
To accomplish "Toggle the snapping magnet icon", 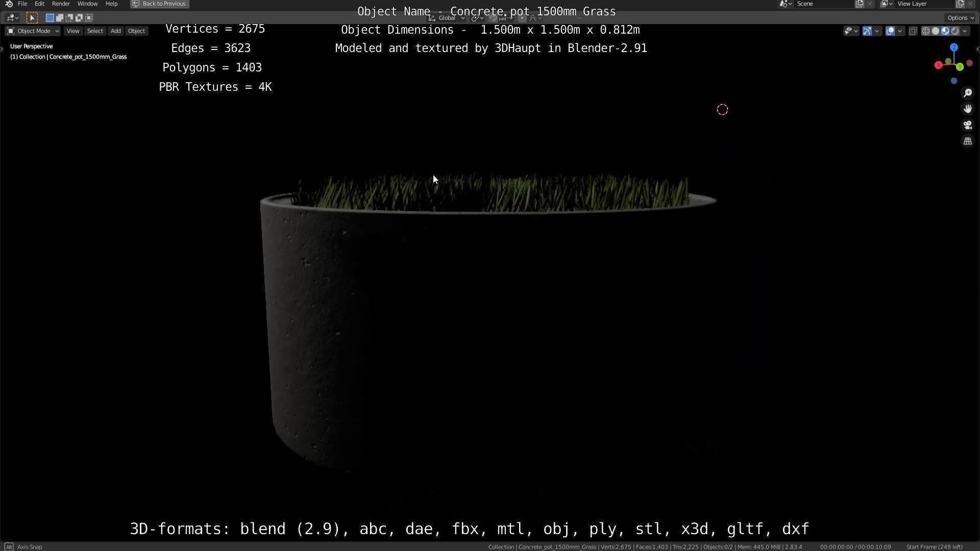I will click(493, 18).
